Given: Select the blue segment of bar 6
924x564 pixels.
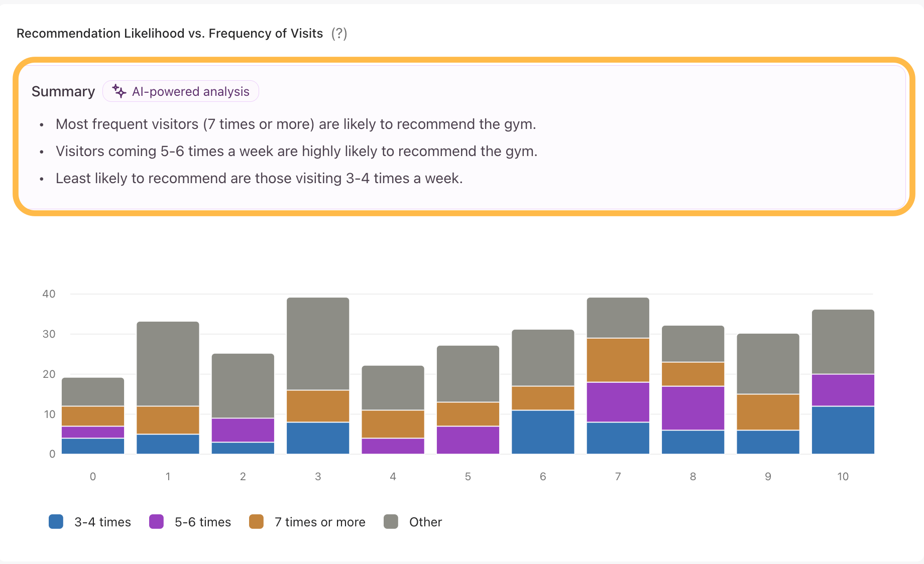Looking at the screenshot, I should click(543, 432).
